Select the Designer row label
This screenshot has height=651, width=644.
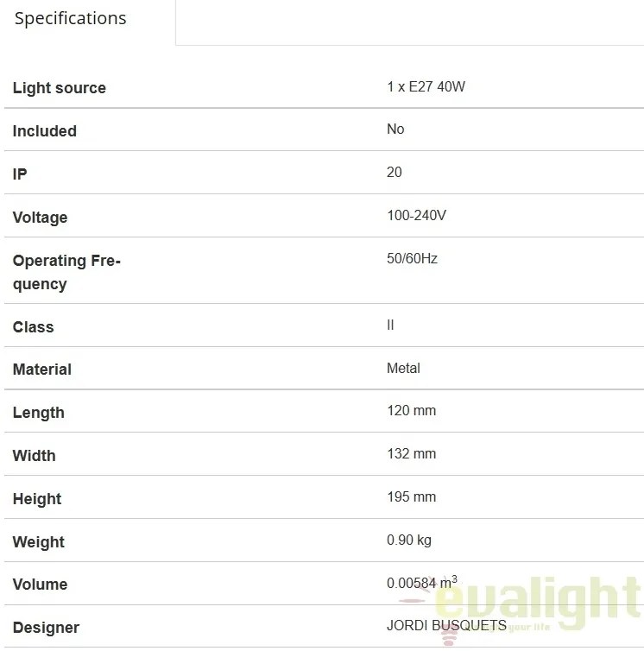point(46,628)
